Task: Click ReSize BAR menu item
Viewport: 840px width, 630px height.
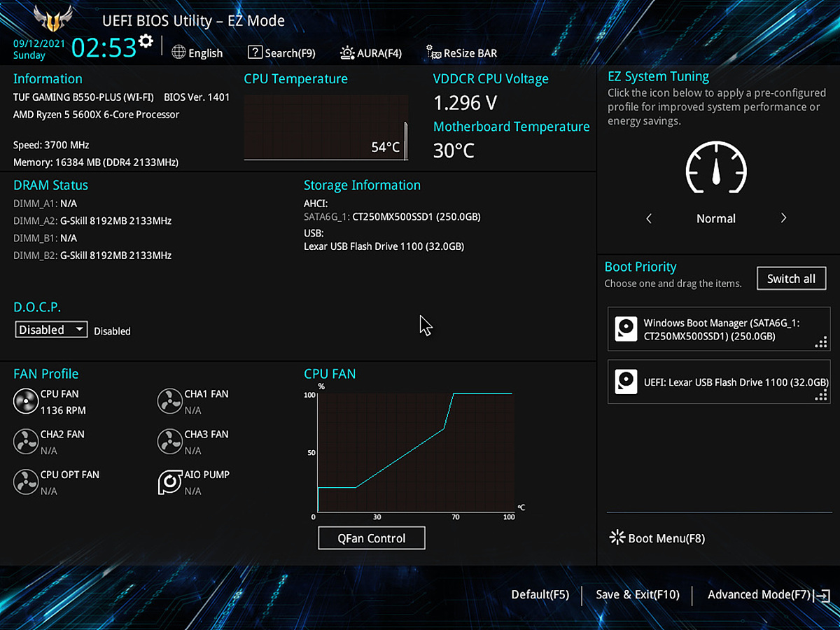Action: (461, 52)
